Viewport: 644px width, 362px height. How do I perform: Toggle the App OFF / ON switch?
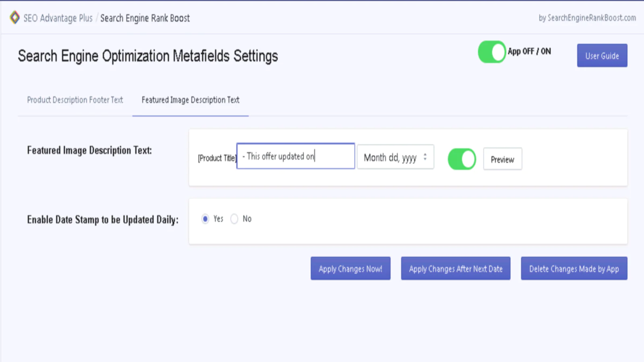tap(491, 52)
